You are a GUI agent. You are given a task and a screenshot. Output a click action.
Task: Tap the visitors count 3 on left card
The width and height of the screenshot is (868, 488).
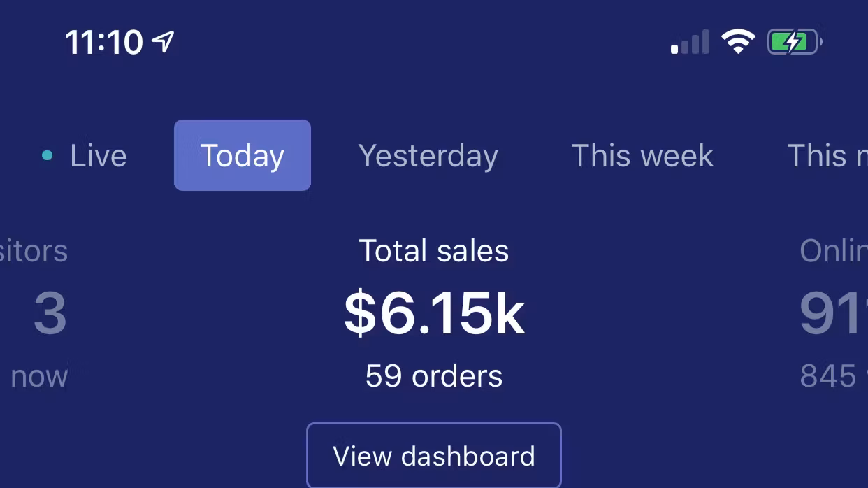point(50,314)
